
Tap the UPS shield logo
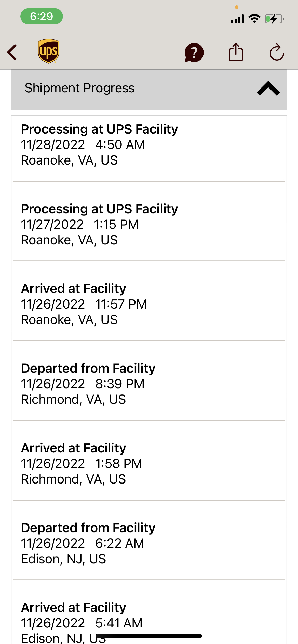(48, 51)
